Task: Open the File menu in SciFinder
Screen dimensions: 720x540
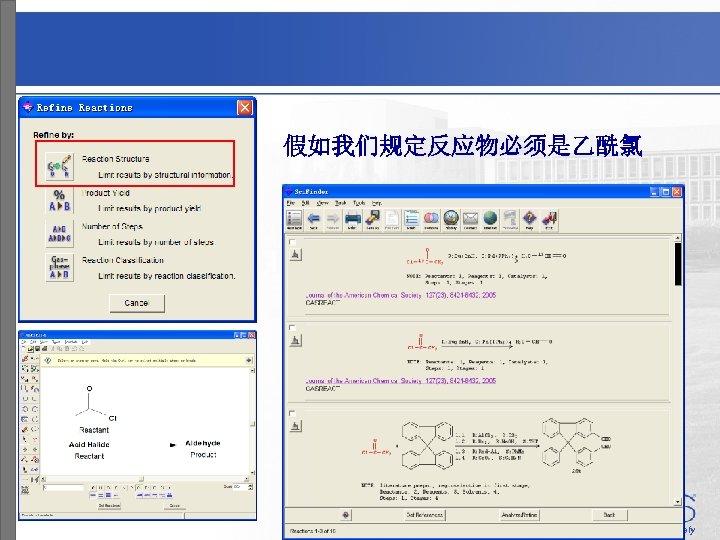Action: click(x=290, y=203)
